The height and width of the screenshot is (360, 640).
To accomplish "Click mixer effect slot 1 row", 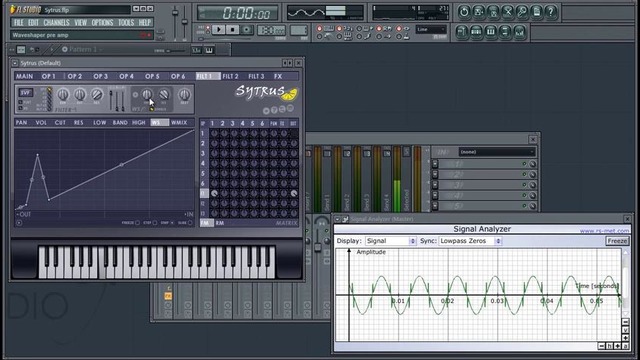I will point(484,164).
